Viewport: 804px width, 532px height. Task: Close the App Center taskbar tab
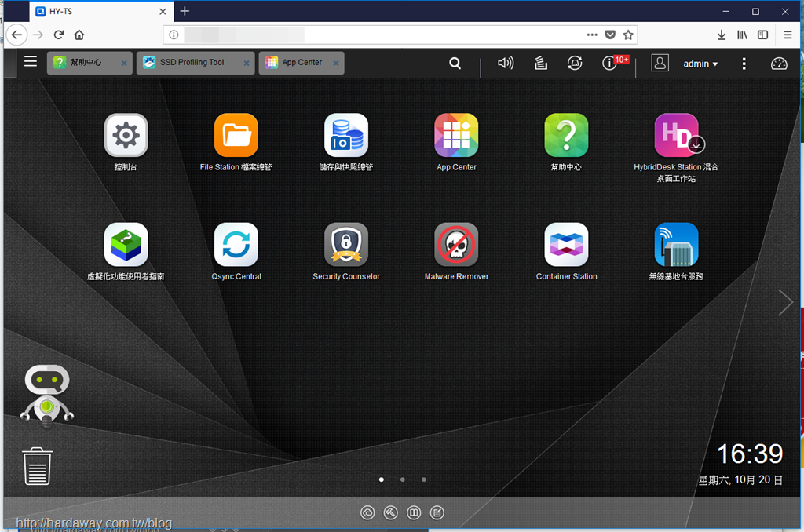[336, 63]
